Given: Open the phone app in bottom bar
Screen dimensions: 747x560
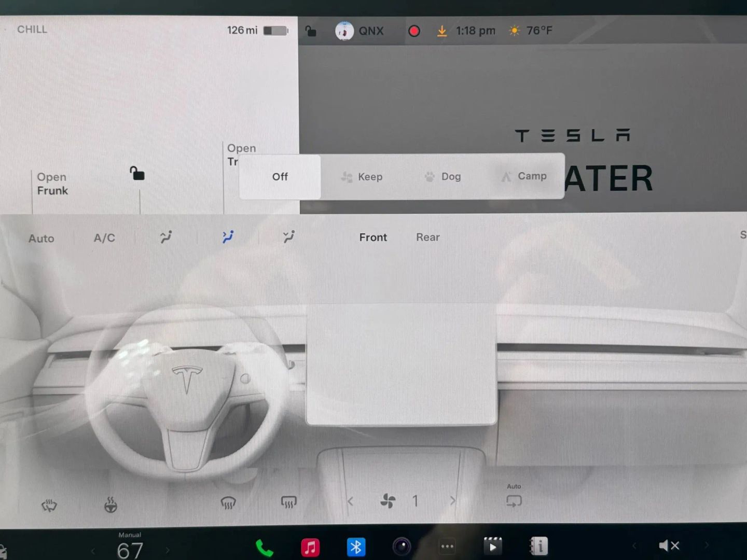Looking at the screenshot, I should click(265, 548).
